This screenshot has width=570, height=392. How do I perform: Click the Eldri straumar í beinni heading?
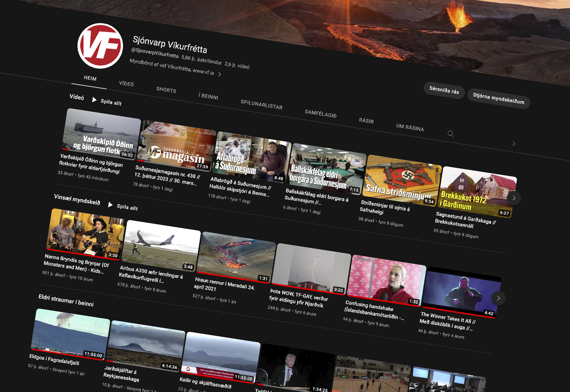point(66,300)
